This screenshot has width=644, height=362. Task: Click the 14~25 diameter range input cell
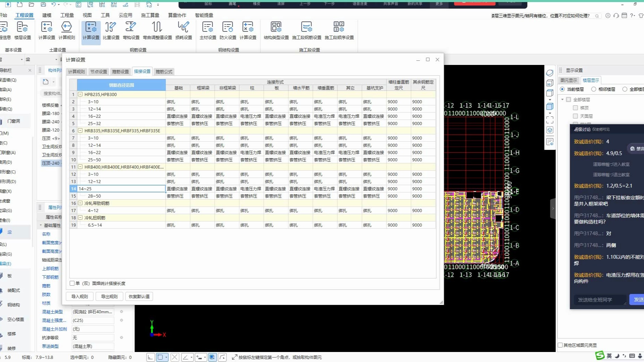121,189
